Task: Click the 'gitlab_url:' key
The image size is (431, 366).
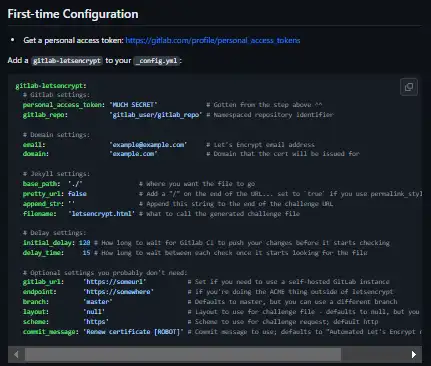Action: [x=43, y=282]
